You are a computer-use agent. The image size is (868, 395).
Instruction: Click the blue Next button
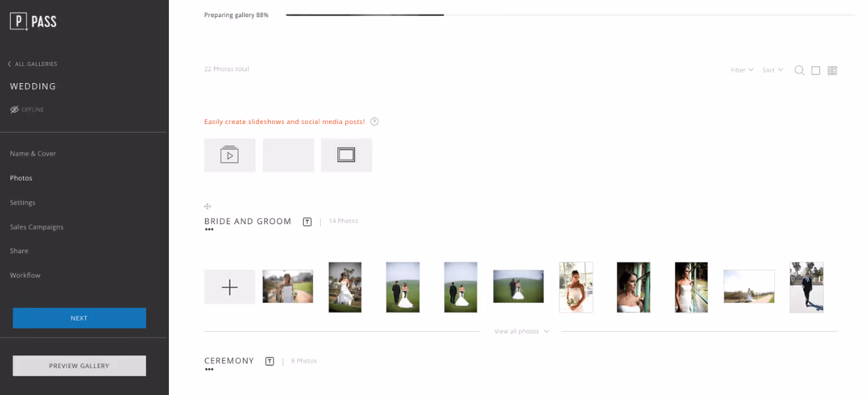tap(79, 318)
